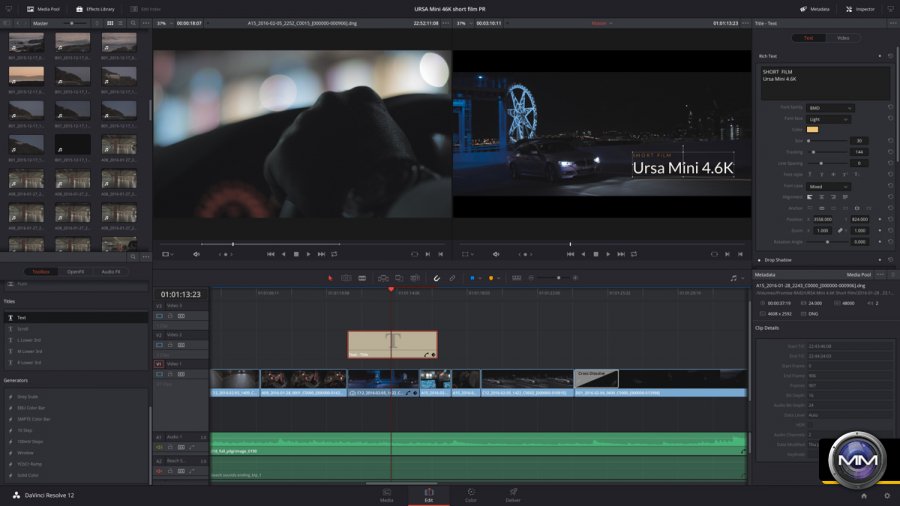Reset the Font Family parameter
This screenshot has width=900, height=506.
pos(890,107)
